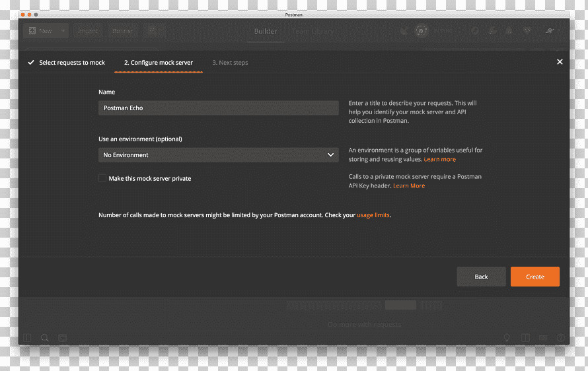
Task: Select the Configure mock server step
Action: tap(159, 63)
